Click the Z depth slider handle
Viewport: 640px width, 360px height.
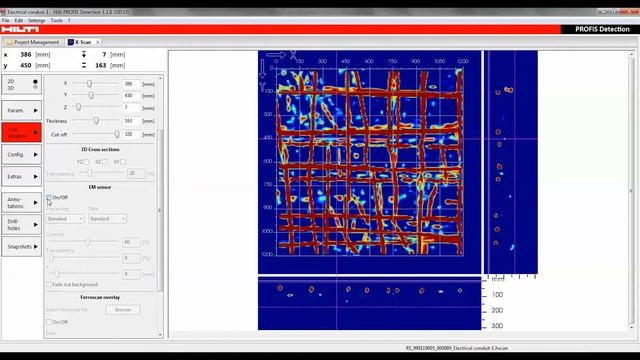[x=78, y=107]
